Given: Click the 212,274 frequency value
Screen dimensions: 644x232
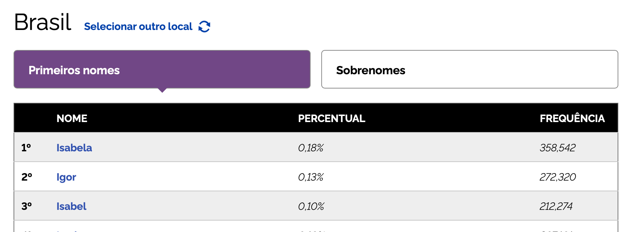Looking at the screenshot, I should (x=556, y=206).
